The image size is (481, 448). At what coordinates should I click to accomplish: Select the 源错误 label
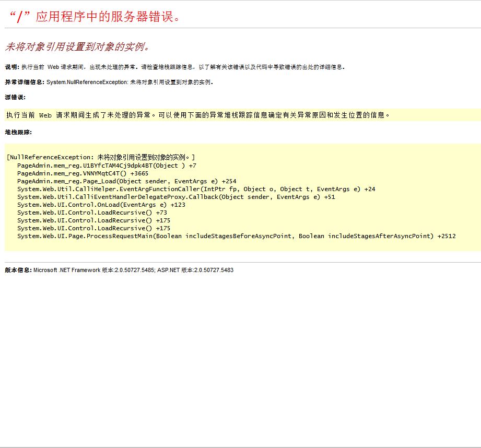click(x=15, y=97)
